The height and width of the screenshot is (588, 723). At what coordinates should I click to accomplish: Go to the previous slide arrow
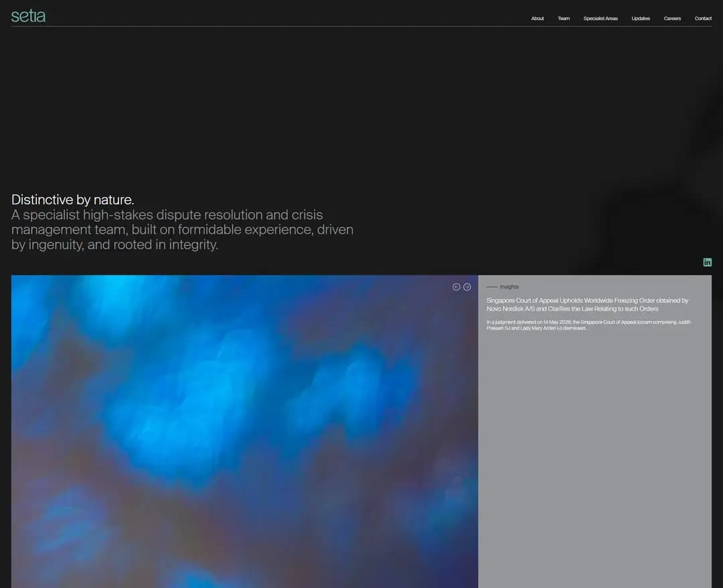coord(456,287)
